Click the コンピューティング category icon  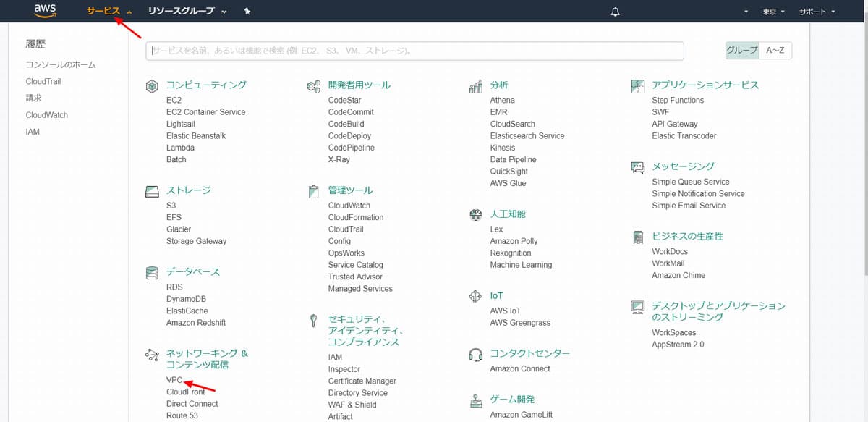(152, 85)
